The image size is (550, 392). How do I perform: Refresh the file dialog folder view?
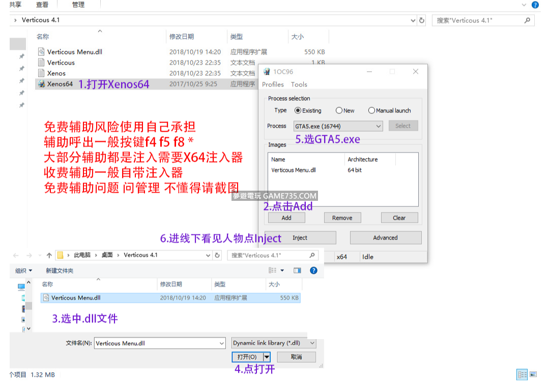(217, 255)
